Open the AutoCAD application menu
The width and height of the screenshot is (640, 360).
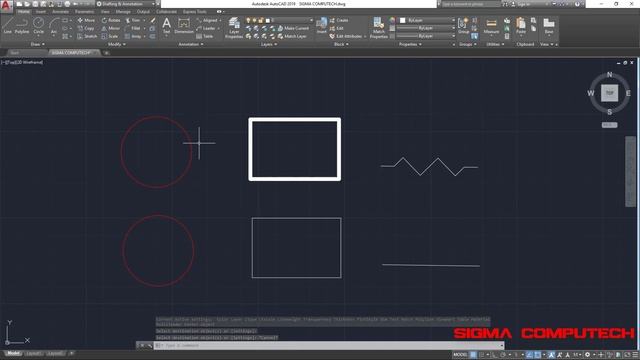tap(6, 5)
